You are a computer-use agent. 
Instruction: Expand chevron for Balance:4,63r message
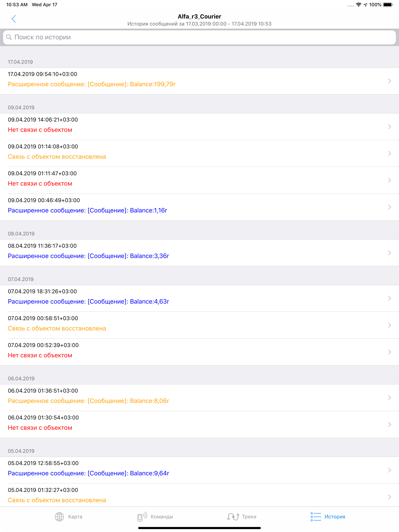point(390,298)
